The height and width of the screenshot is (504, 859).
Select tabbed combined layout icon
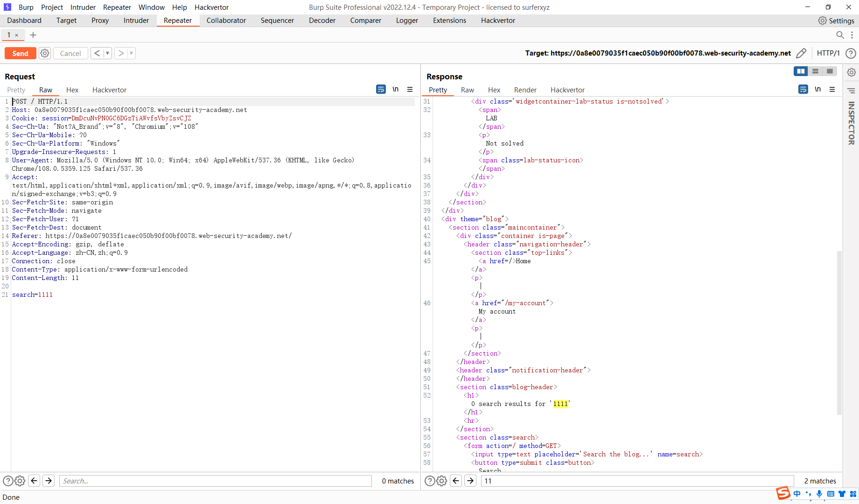tap(830, 71)
